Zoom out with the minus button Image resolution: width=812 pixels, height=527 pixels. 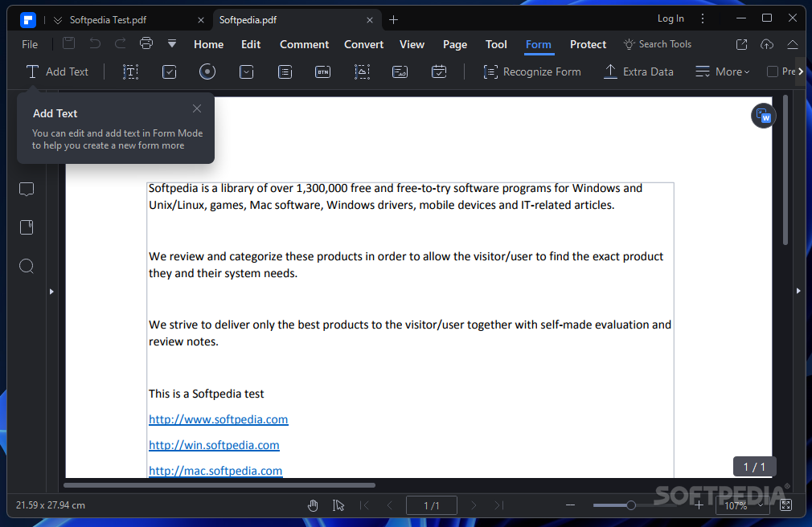[x=570, y=505]
